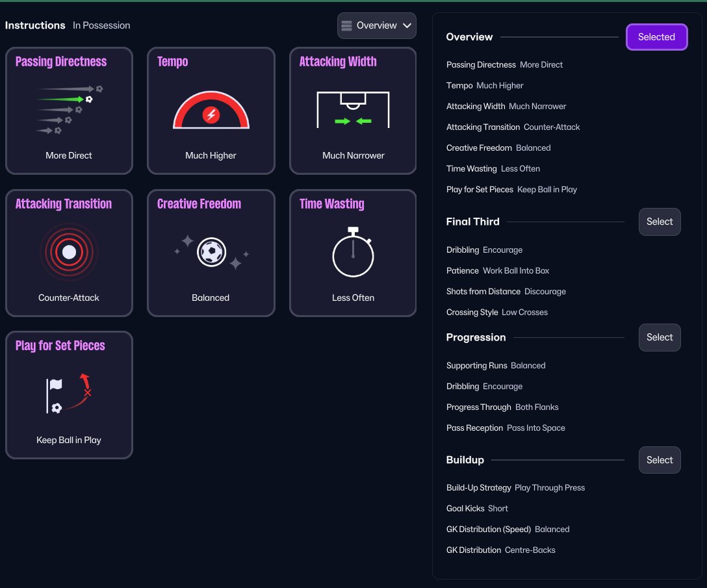Click the Much Higher value on Tempo card

pos(211,155)
